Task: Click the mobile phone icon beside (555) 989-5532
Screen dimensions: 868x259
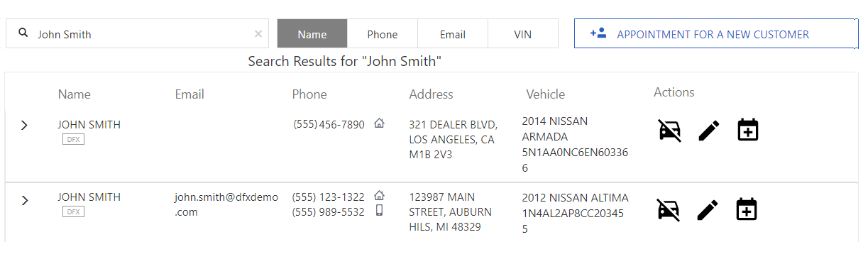Action: click(x=379, y=210)
